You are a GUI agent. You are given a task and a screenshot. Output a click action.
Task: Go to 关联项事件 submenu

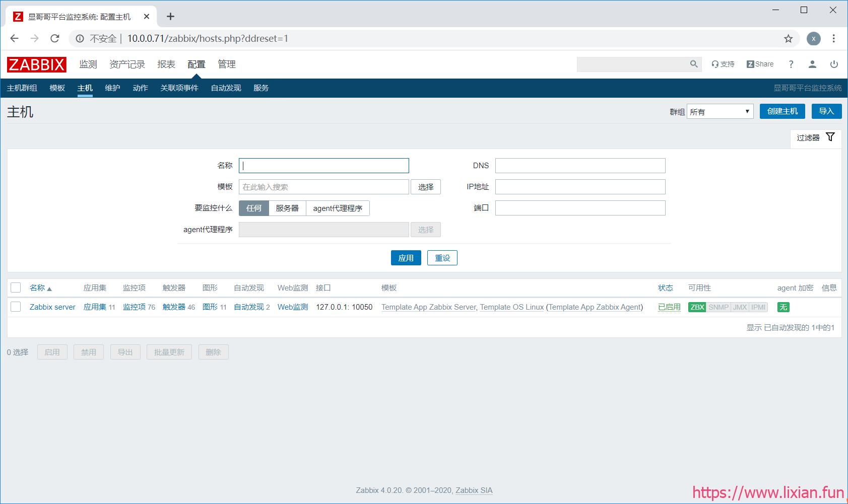pyautogui.click(x=179, y=88)
